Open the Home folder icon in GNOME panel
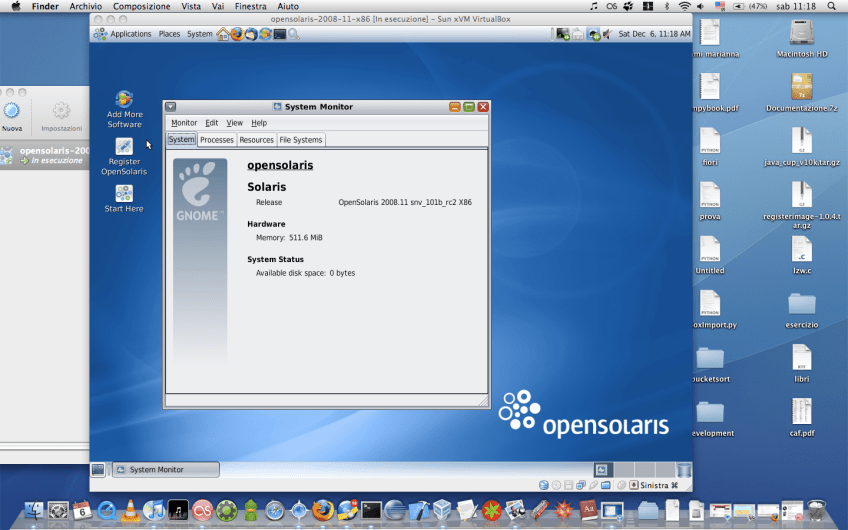848x530 pixels. (223, 34)
